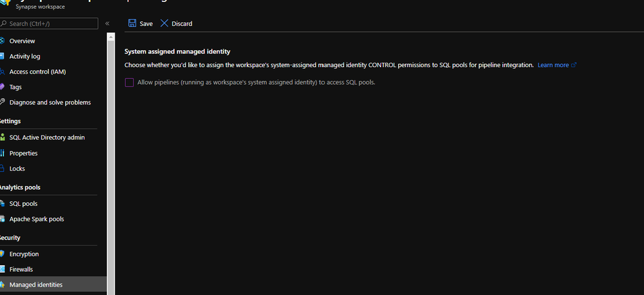Click the Firewalls icon

[3, 269]
